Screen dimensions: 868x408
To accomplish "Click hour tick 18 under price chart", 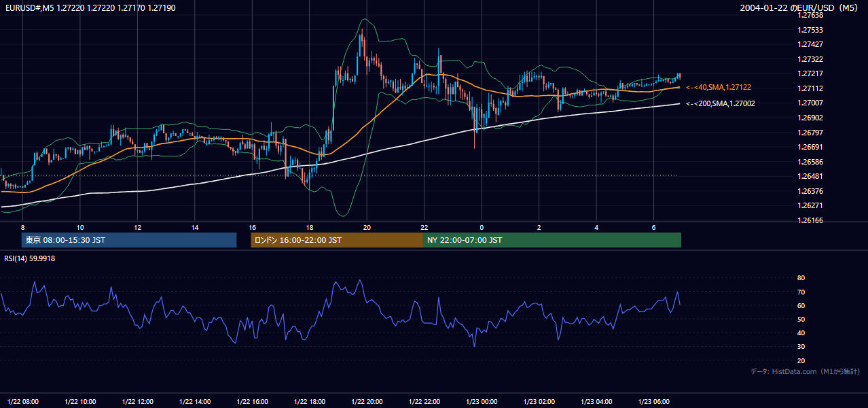I will pyautogui.click(x=310, y=227).
